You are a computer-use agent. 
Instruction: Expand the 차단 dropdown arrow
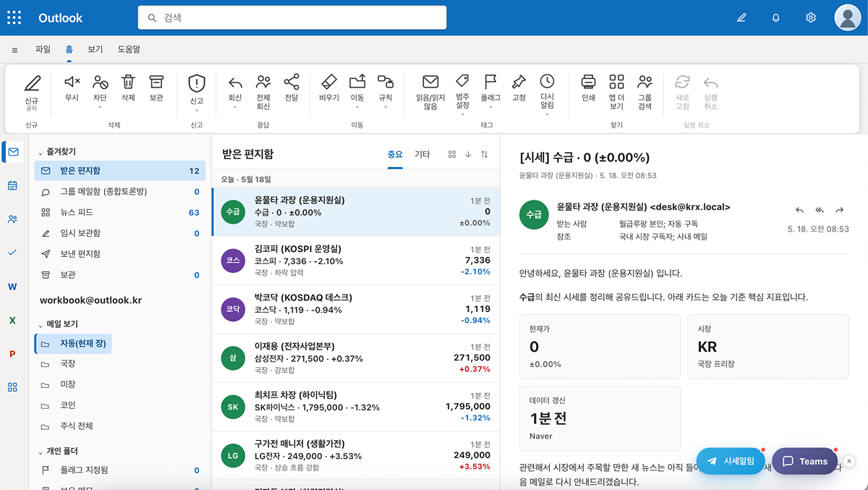(x=100, y=107)
